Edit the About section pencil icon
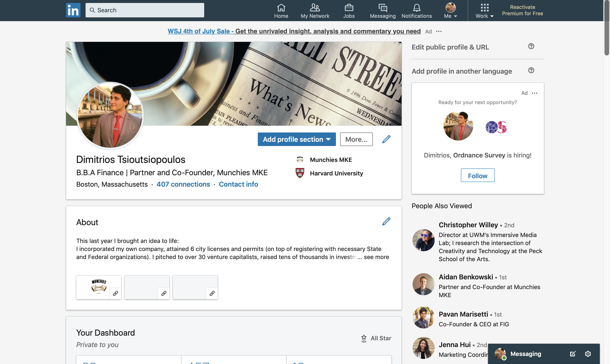Image resolution: width=610 pixels, height=364 pixels. click(386, 221)
